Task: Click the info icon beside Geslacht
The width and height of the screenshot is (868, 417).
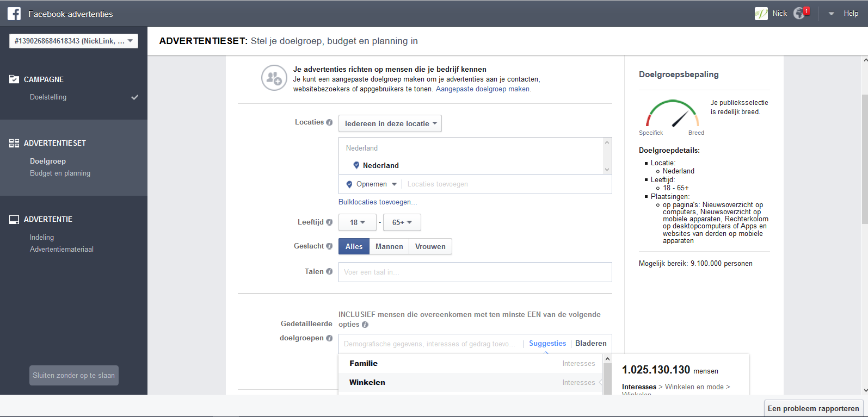Action: pos(329,246)
